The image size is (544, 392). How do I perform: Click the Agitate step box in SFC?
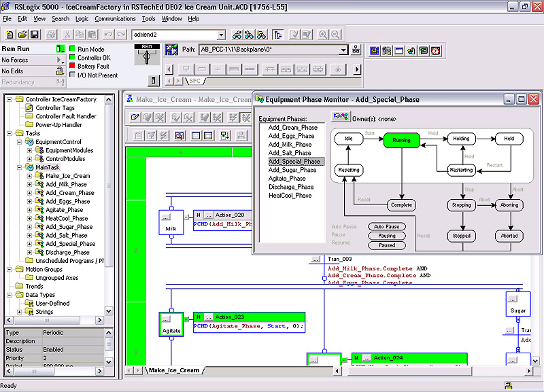tap(171, 325)
